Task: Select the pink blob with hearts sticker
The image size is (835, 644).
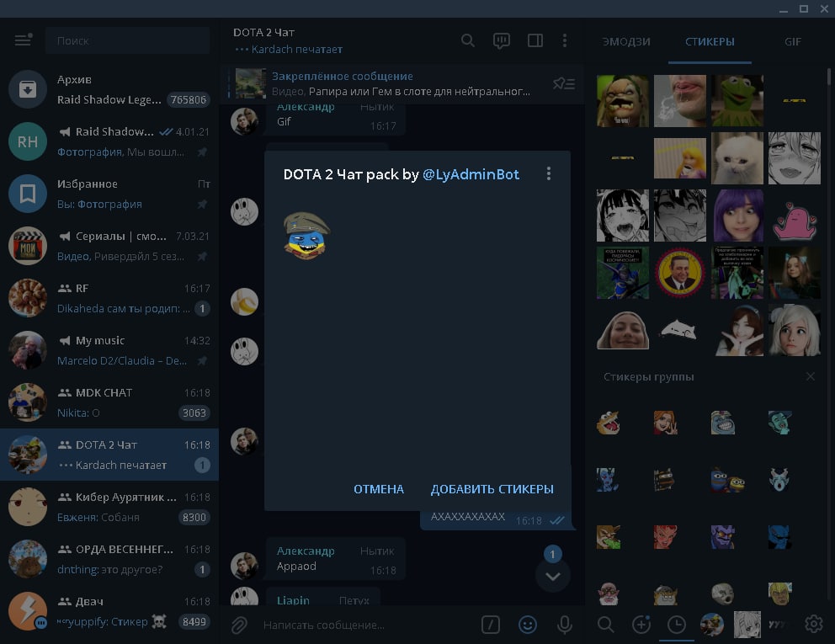Action: [x=794, y=220]
